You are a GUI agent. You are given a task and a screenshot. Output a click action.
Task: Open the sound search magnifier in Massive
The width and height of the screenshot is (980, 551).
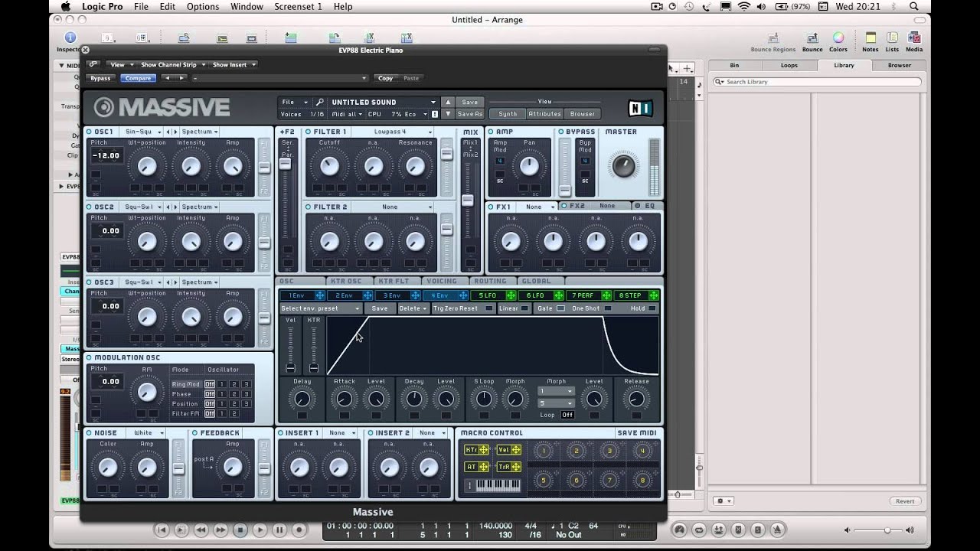pyautogui.click(x=320, y=102)
